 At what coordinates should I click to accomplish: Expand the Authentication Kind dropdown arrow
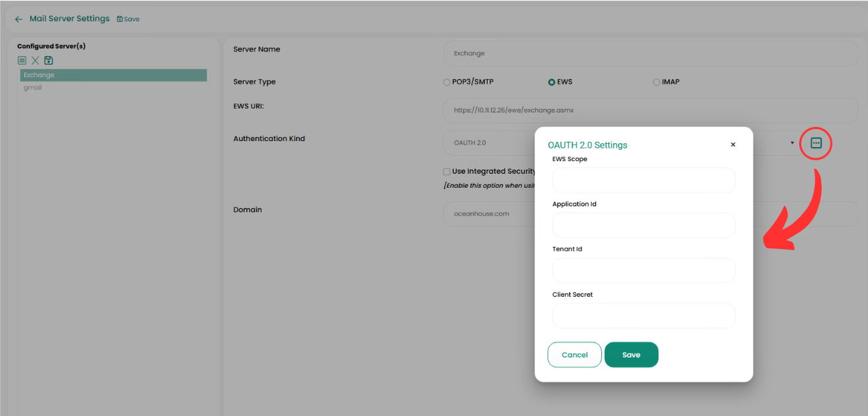pos(792,143)
